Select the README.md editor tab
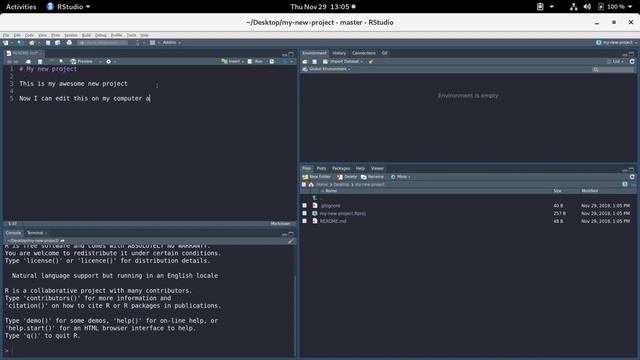This screenshot has height=360, width=640. tap(24, 53)
